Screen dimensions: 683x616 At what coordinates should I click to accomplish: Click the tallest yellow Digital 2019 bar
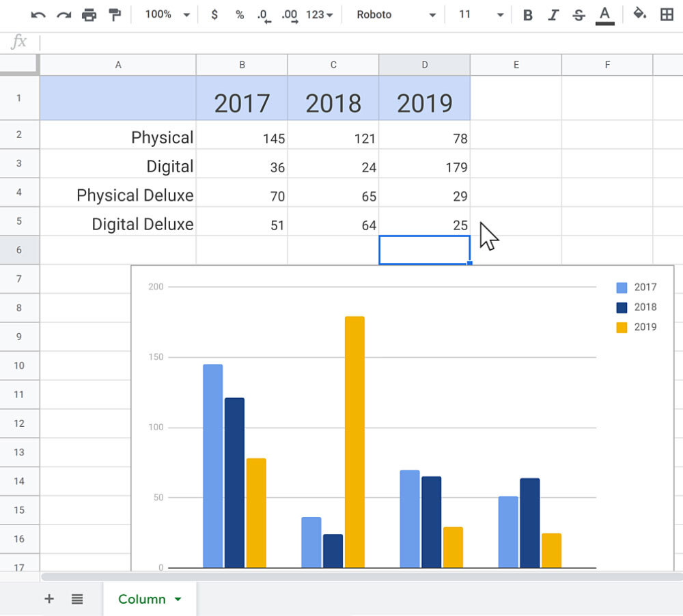354,442
